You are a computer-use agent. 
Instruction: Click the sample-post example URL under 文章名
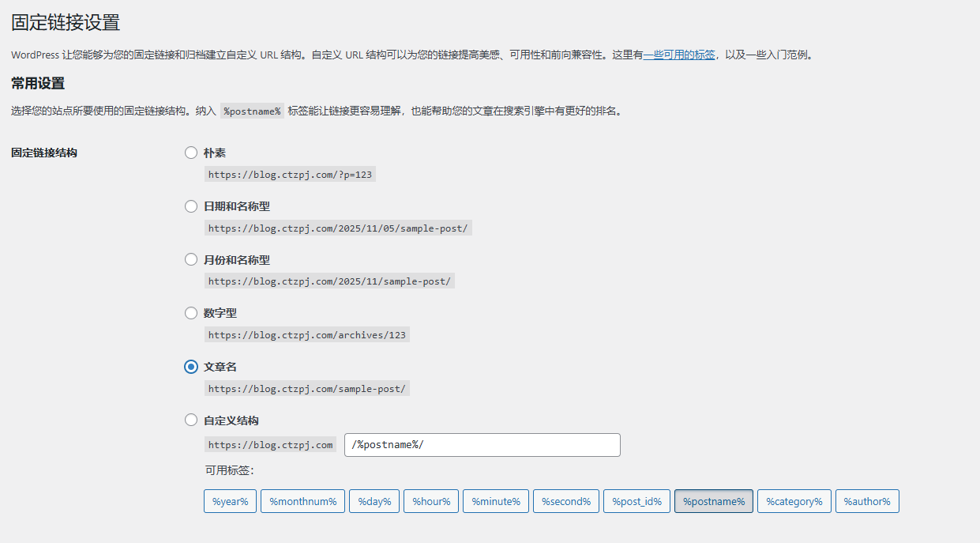(306, 389)
